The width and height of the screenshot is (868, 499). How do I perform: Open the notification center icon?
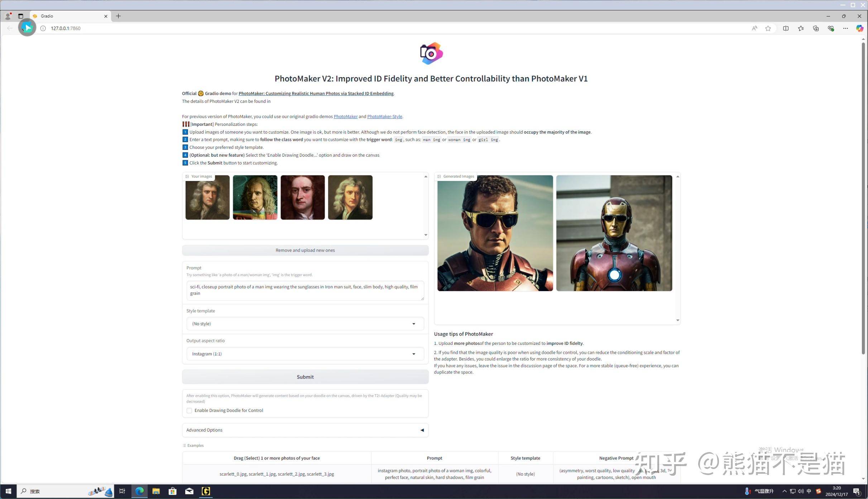tap(857, 491)
